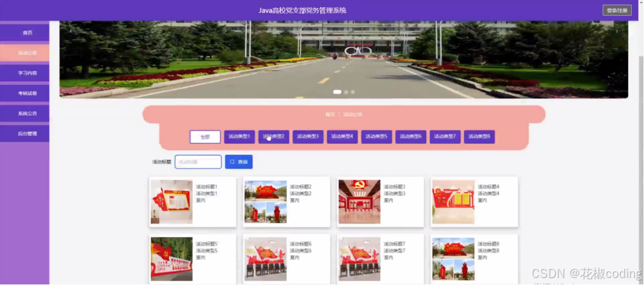Open 系统公告 in the sidebar
This screenshot has height=285, width=644.
coord(24,113)
